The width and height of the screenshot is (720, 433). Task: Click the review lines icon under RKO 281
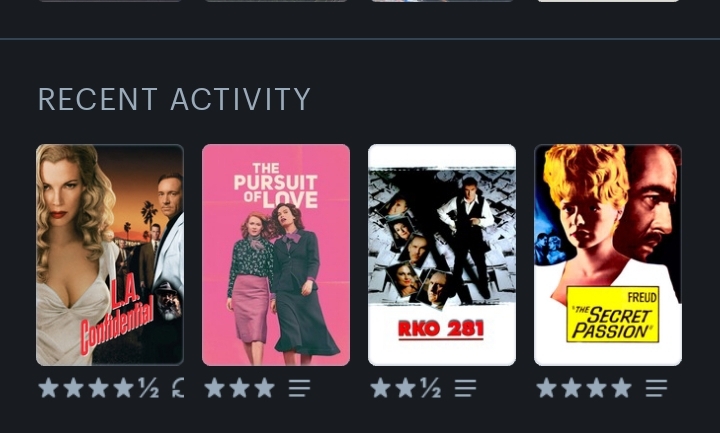tap(466, 388)
